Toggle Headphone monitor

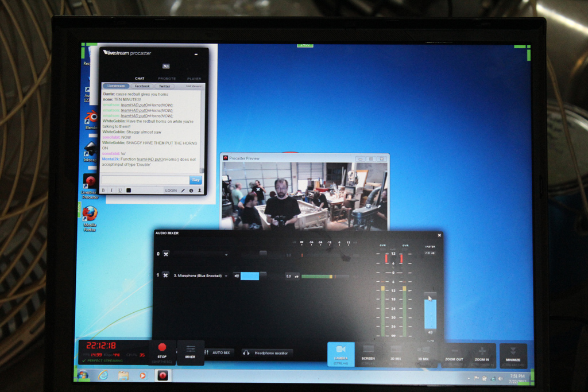267,353
